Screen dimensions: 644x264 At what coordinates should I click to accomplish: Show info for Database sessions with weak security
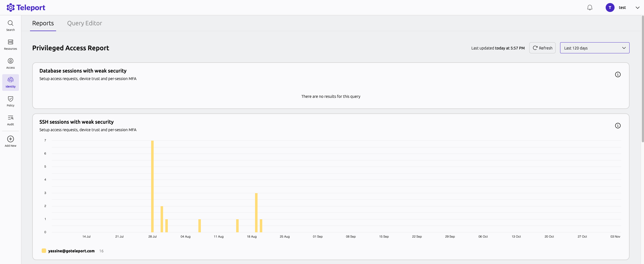click(618, 74)
